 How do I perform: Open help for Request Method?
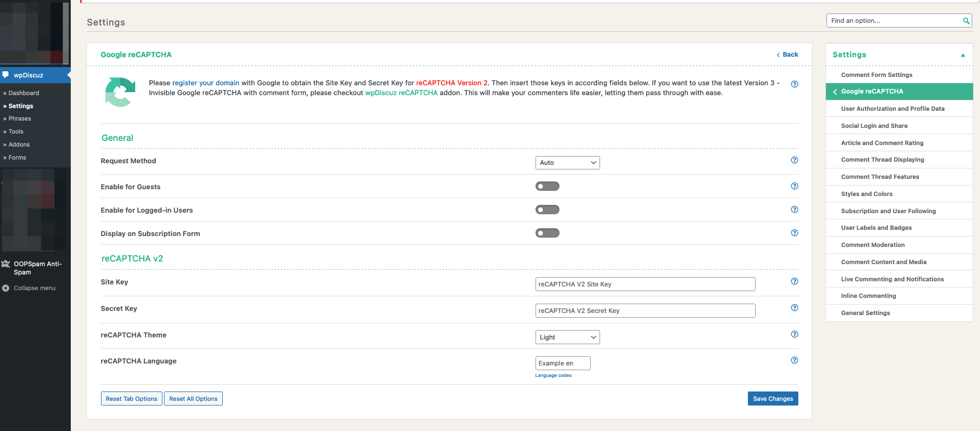pyautogui.click(x=794, y=160)
